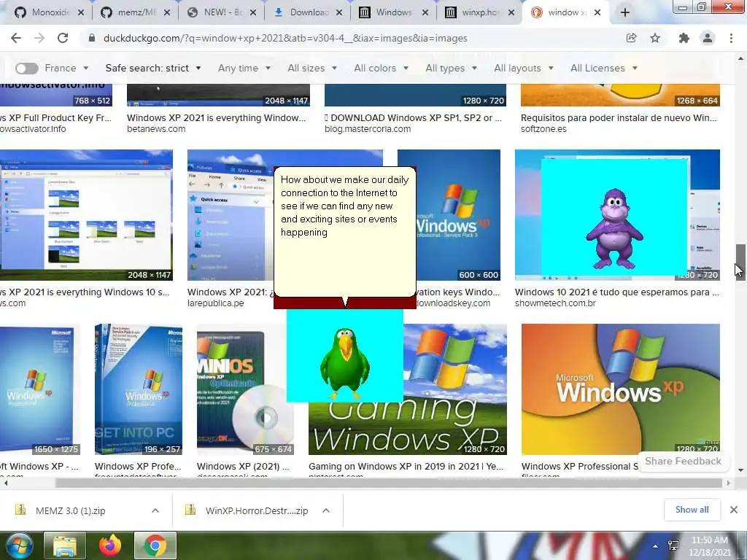Close the winxp.hor tab
This screenshot has height=560, width=747.
pyautogui.click(x=511, y=12)
